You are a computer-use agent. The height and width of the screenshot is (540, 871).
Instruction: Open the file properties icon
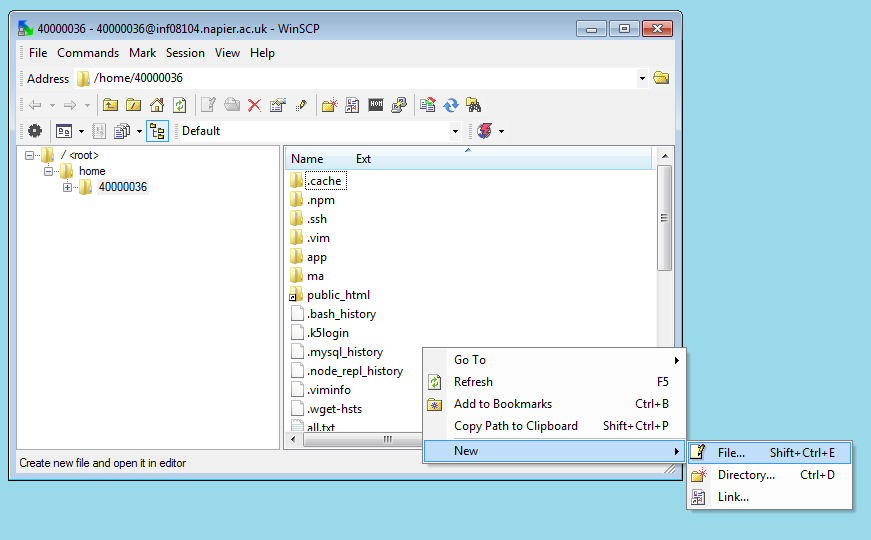[278, 104]
